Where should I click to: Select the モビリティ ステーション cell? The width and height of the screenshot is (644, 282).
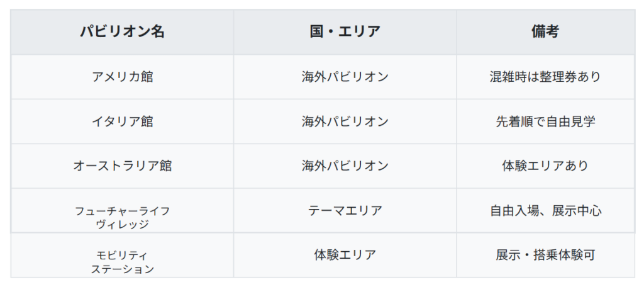click(x=123, y=256)
